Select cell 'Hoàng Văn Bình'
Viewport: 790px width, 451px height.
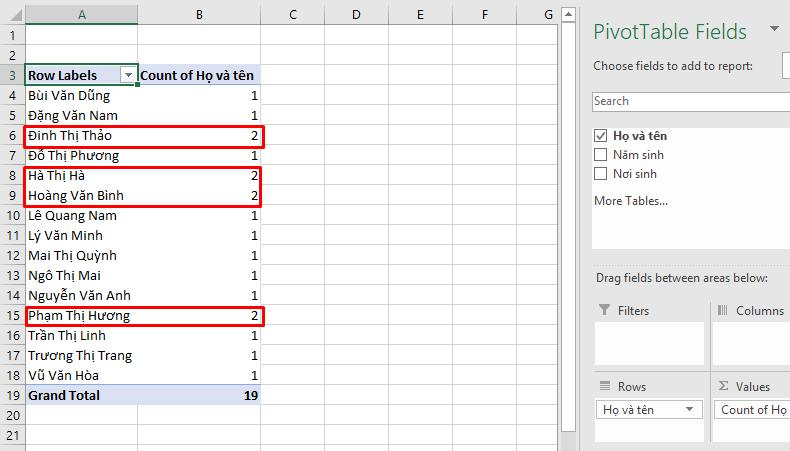[x=82, y=196]
